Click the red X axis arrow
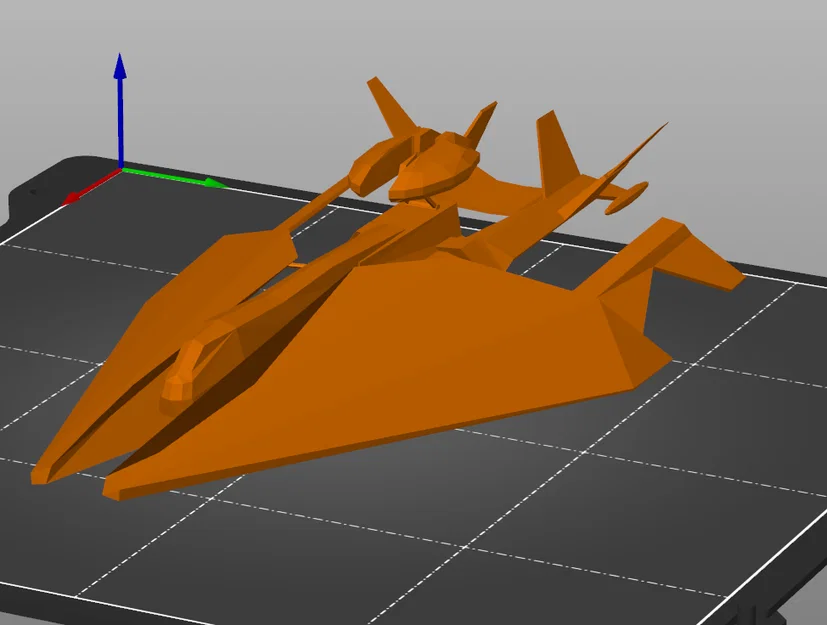The height and width of the screenshot is (625, 827). pyautogui.click(x=92, y=187)
